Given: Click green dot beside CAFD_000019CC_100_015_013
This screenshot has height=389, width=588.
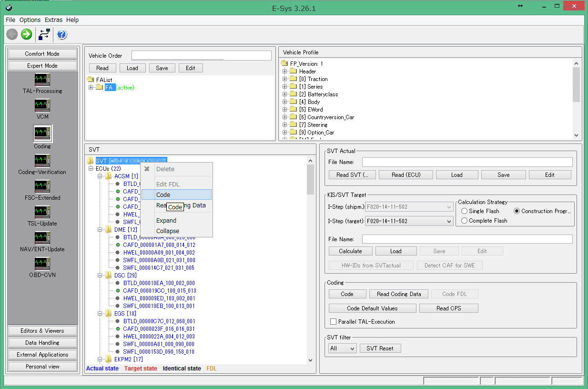Looking at the screenshot, I should pos(118,291).
